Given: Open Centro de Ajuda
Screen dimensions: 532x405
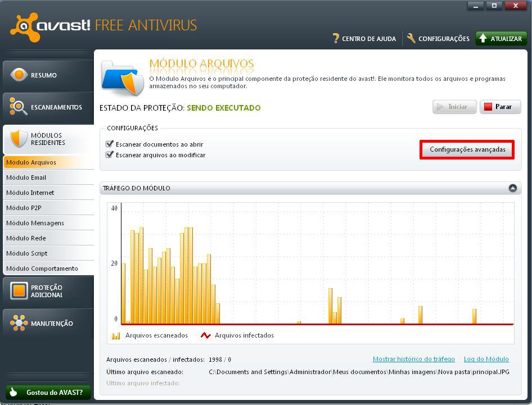Looking at the screenshot, I should pyautogui.click(x=364, y=39).
